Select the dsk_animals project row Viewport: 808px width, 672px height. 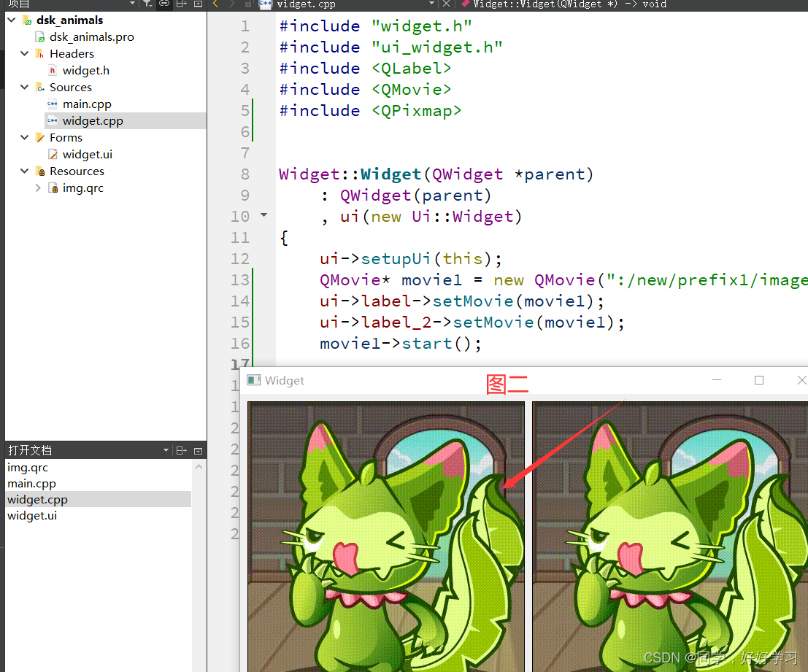tap(69, 20)
